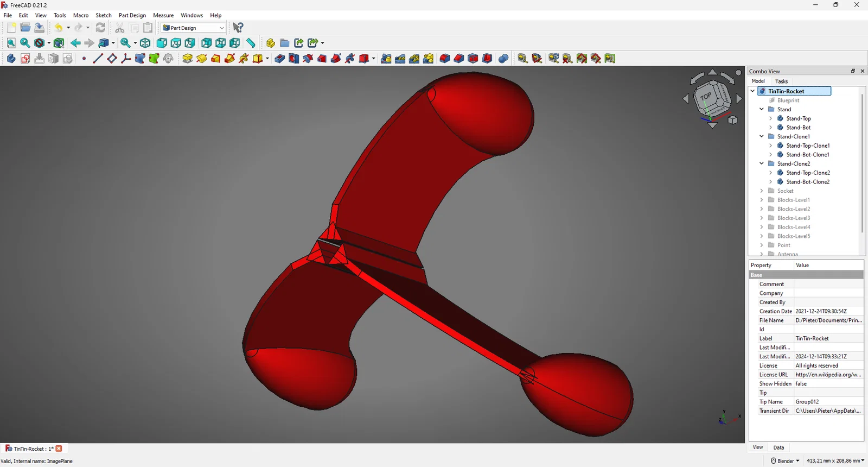
Task: Click the Measure distance ruler icon
Action: (251, 43)
